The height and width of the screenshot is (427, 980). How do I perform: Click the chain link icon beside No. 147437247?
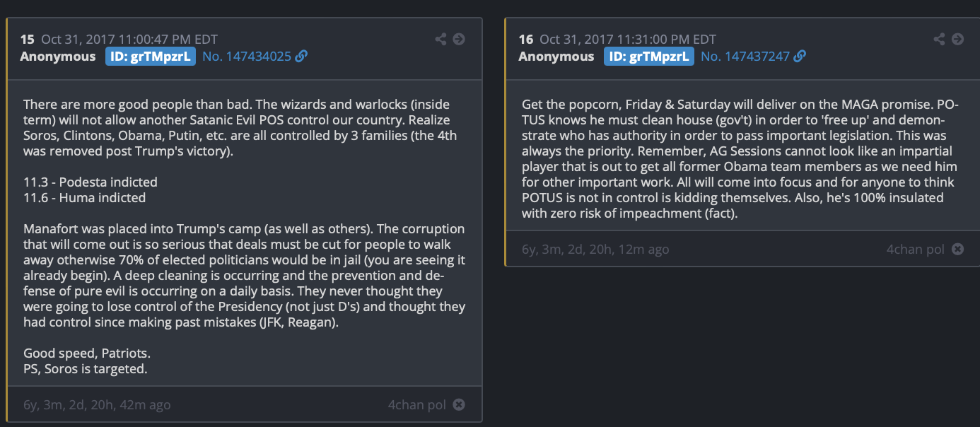tap(800, 57)
